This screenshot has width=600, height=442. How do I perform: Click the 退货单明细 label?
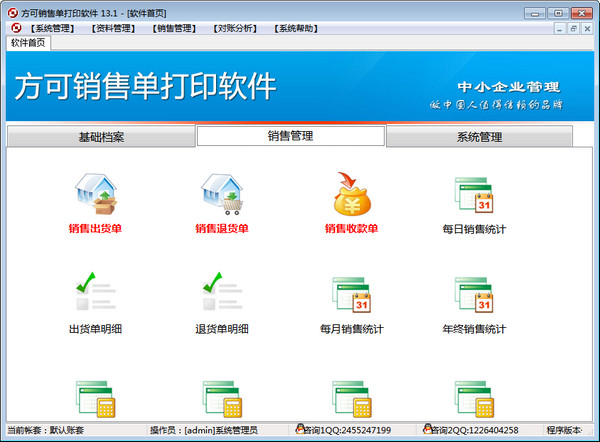click(222, 329)
